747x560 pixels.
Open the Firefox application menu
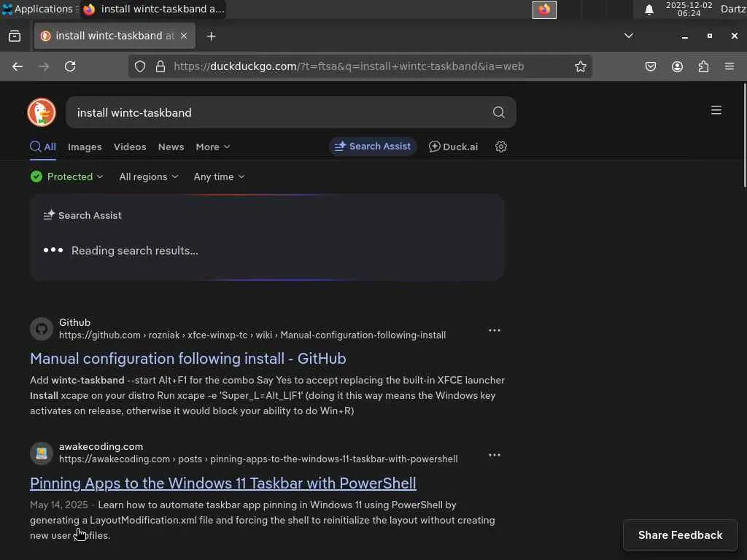[729, 66]
